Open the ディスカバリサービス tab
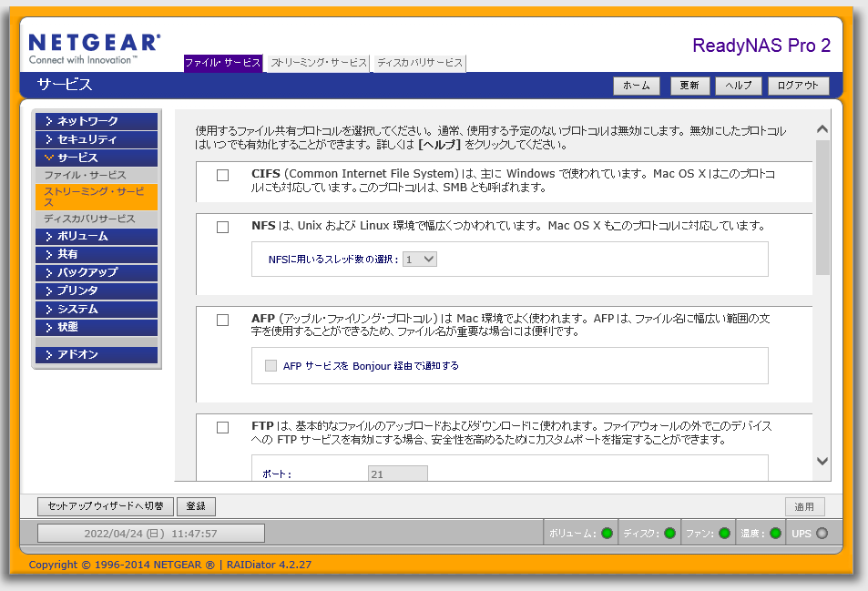The image size is (868, 591). pyautogui.click(x=418, y=64)
